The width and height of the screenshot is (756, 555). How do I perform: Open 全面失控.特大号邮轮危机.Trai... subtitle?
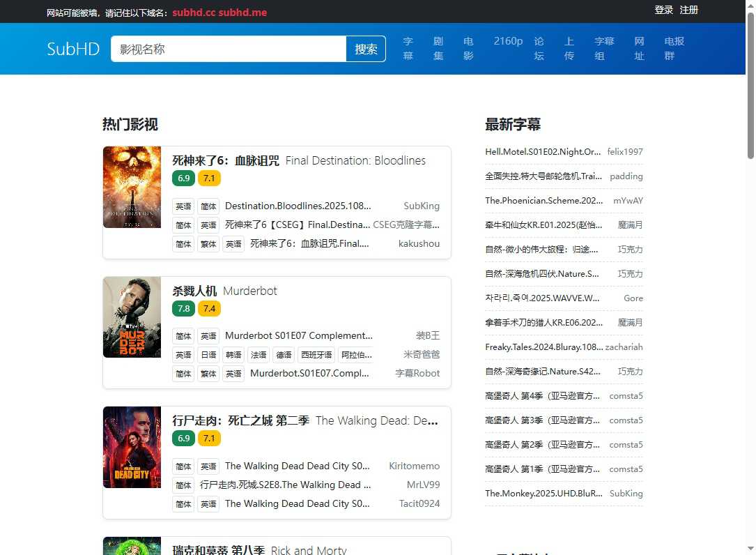click(543, 176)
